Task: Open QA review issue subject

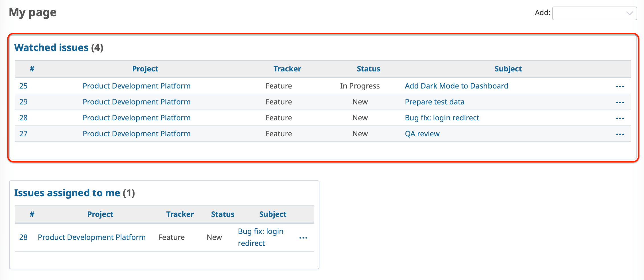Action: 422,134
